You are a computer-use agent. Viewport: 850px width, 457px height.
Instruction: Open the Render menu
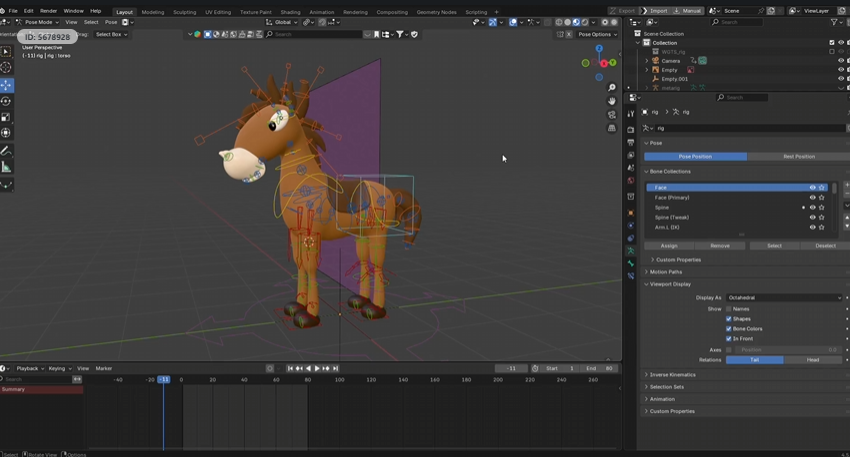(x=48, y=11)
